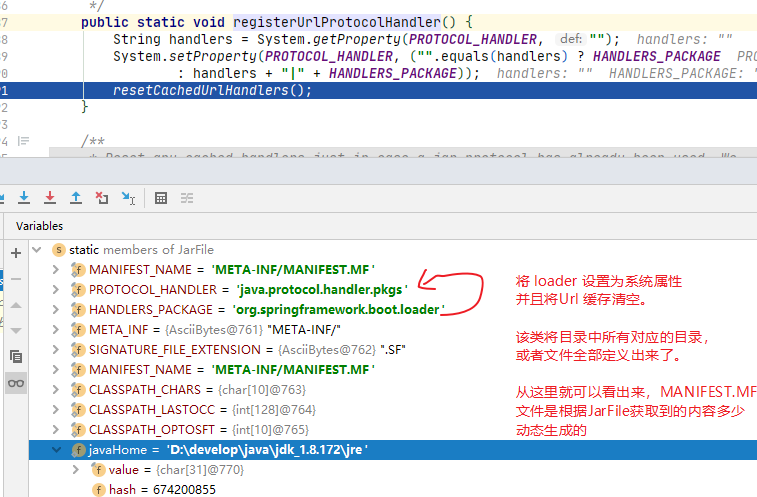Expand the SIGNATURE_FILE_EXTENSION variable
Screen dimensions: 757x497
click(56, 350)
